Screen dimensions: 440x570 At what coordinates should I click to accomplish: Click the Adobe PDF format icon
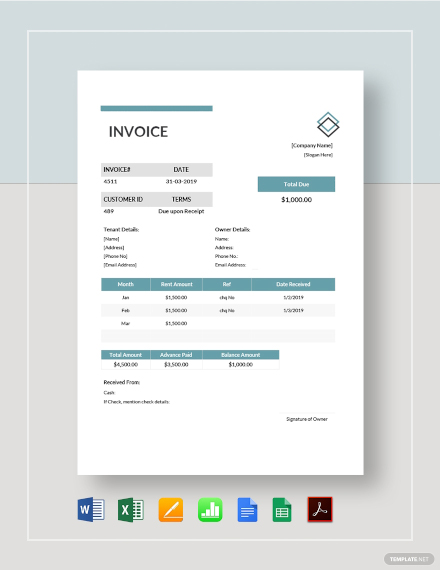(x=320, y=510)
